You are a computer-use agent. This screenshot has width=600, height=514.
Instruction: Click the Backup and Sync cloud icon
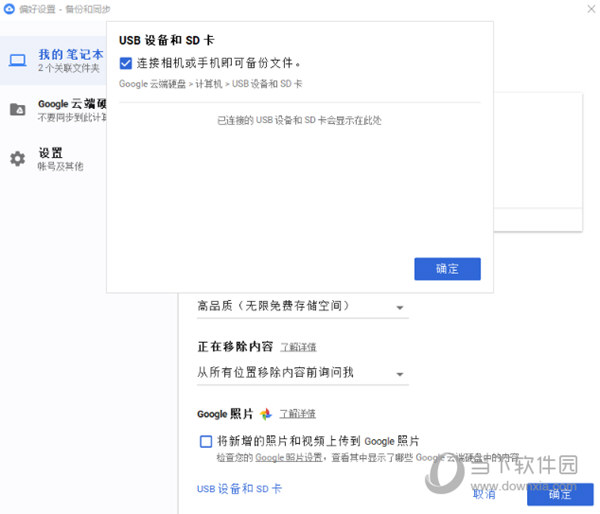click(9, 9)
